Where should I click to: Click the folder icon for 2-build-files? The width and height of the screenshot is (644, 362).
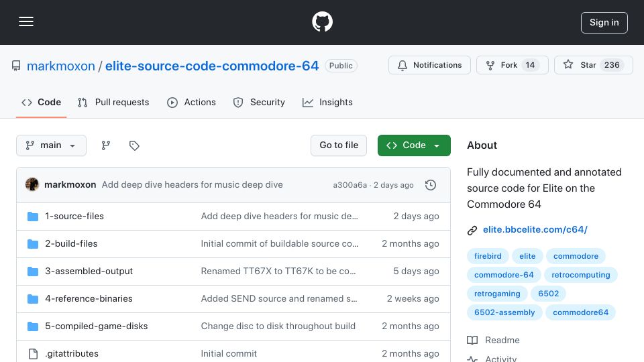[33, 244]
